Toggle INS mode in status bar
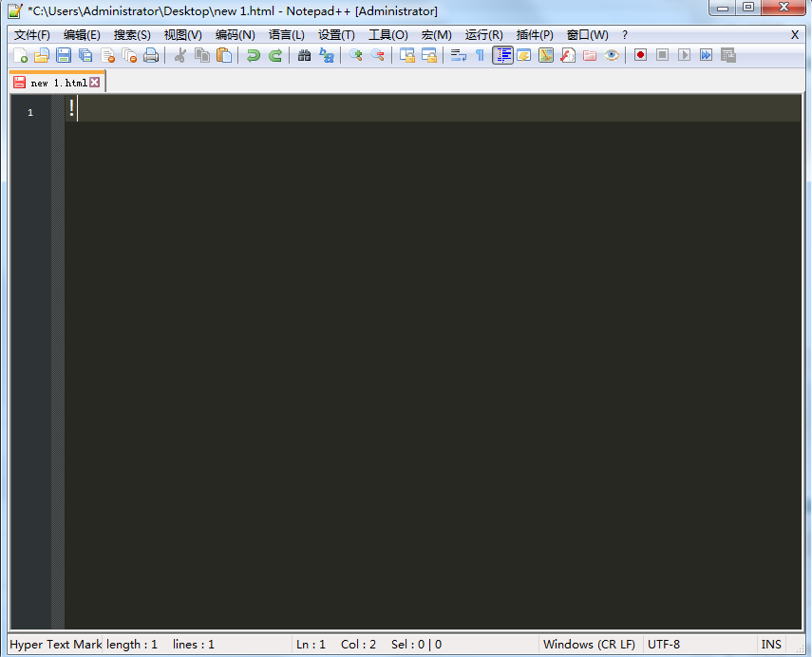Viewport: 812px width, 657px height. tap(771, 645)
